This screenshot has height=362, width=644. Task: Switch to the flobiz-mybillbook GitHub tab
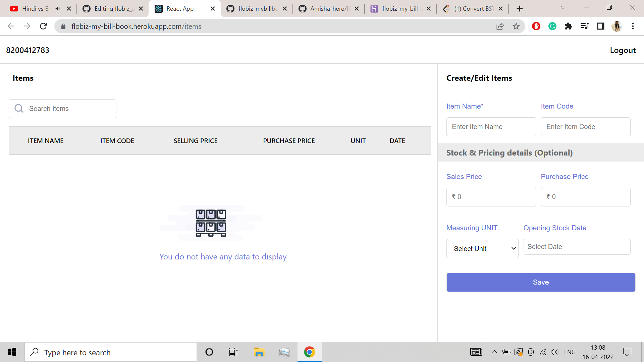point(258,8)
